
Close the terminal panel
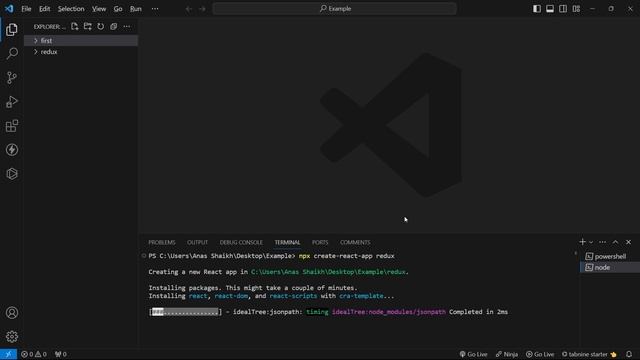tap(629, 242)
